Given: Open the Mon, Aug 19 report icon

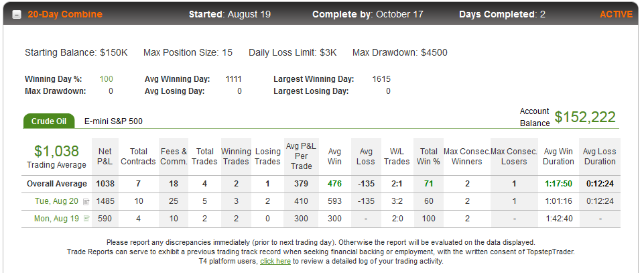Looking at the screenshot, I should click(86, 219).
